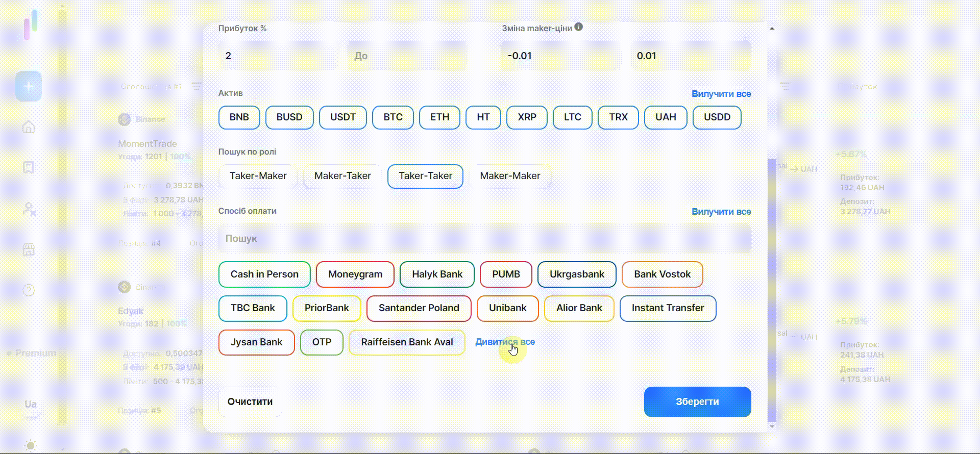Select the Maker-Maker role option
980x454 pixels.
(x=510, y=176)
